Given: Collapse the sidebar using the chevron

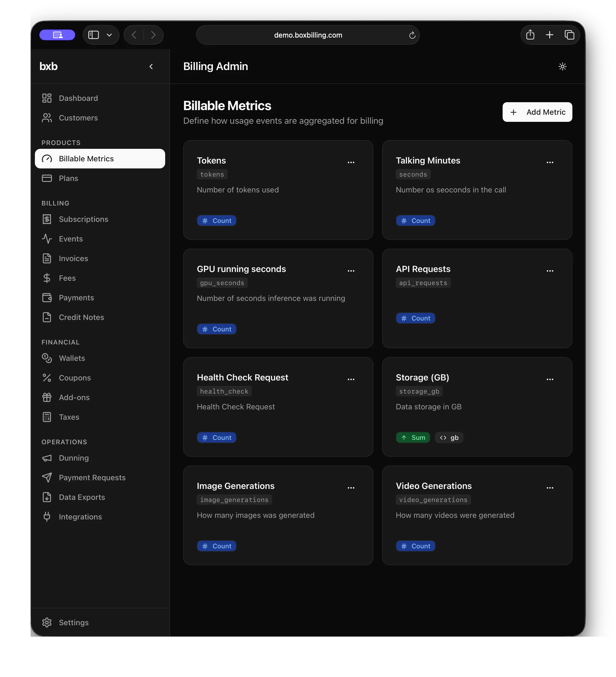Looking at the screenshot, I should (x=151, y=67).
